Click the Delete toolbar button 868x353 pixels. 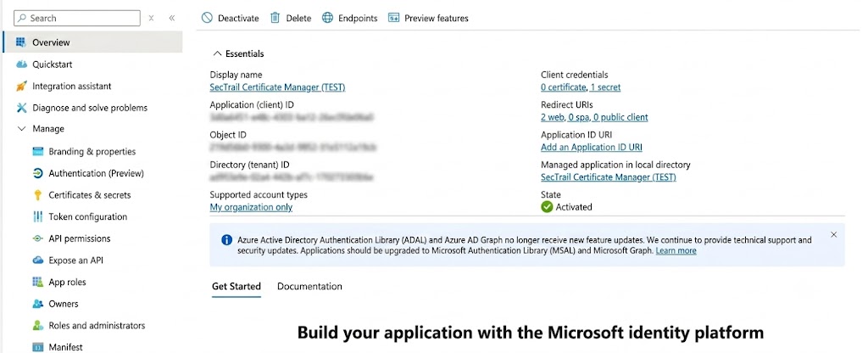point(291,18)
